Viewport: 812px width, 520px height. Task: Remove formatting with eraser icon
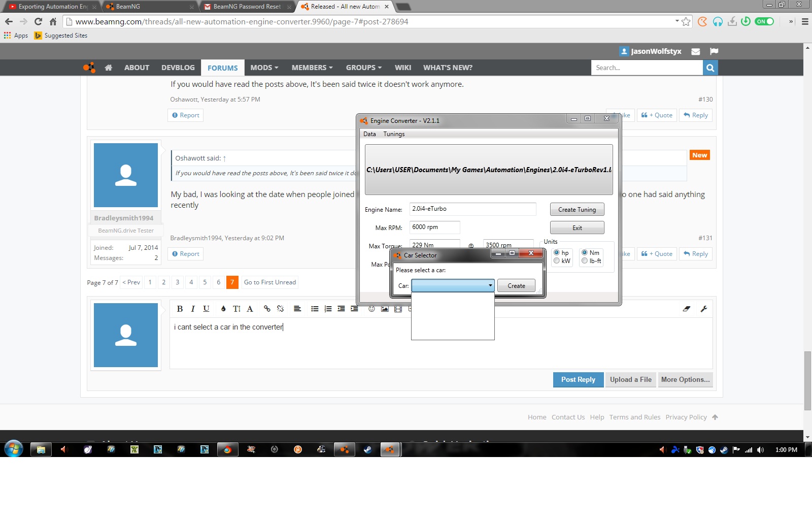coord(687,309)
